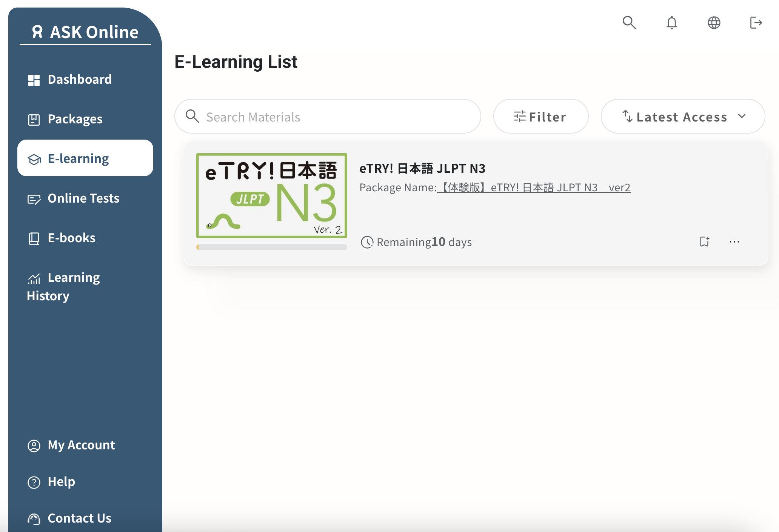
Task: Click the course progress bar
Action: pos(271,247)
